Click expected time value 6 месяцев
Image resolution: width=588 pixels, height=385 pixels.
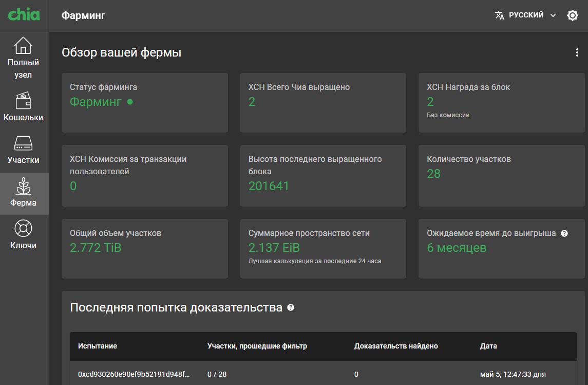[457, 248]
